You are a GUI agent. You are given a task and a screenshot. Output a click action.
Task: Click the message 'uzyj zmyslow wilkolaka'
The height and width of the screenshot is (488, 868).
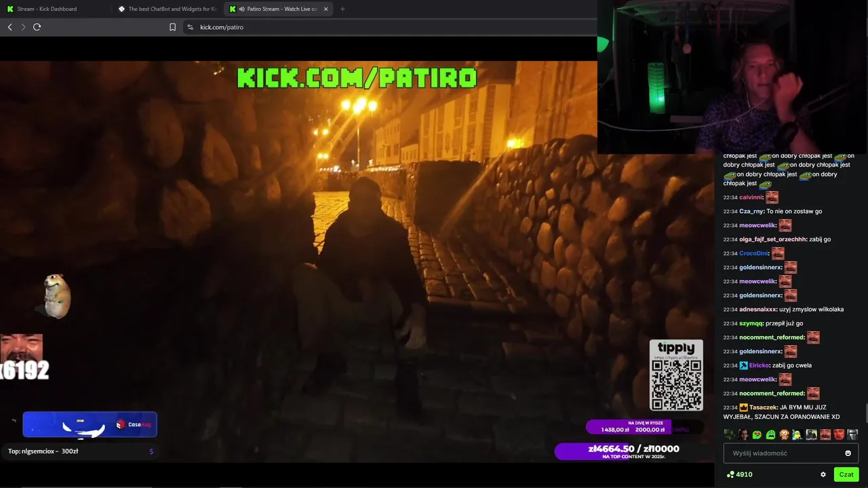(812, 309)
